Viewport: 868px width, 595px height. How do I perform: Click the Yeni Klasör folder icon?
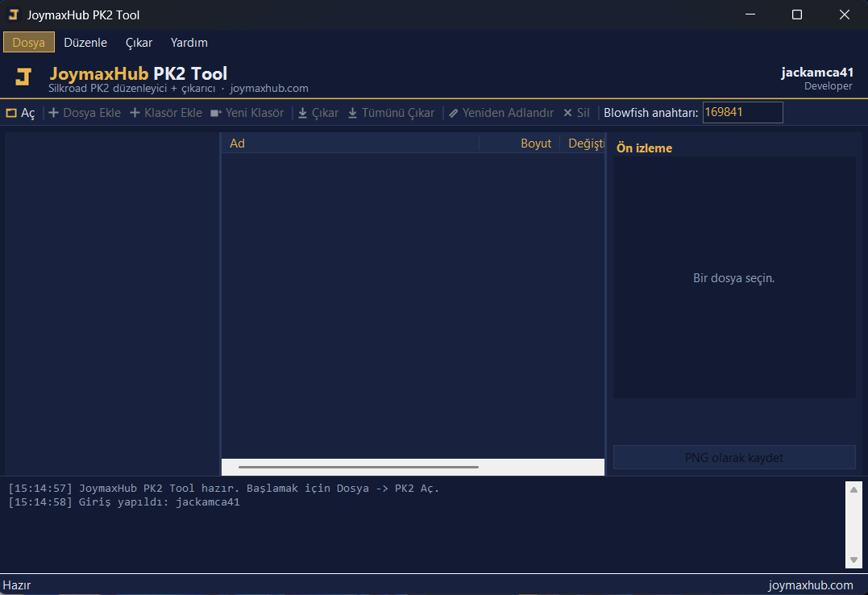click(216, 113)
